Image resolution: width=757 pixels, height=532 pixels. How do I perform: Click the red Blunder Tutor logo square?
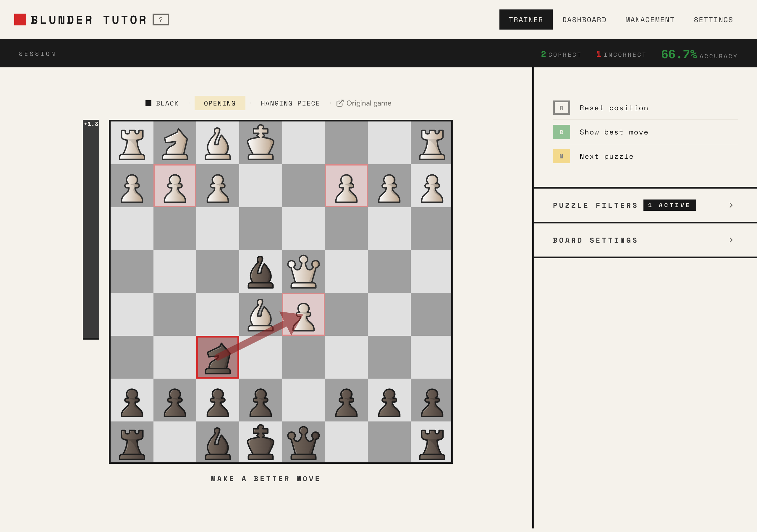20,20
